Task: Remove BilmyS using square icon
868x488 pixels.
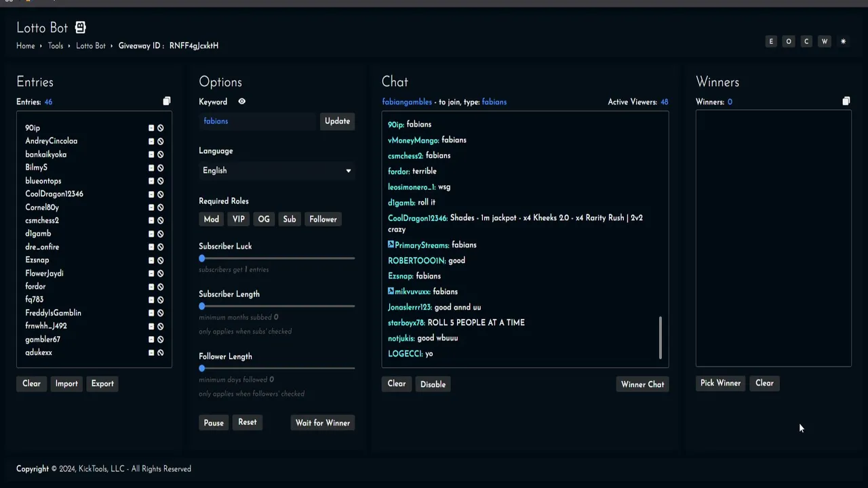Action: [151, 168]
